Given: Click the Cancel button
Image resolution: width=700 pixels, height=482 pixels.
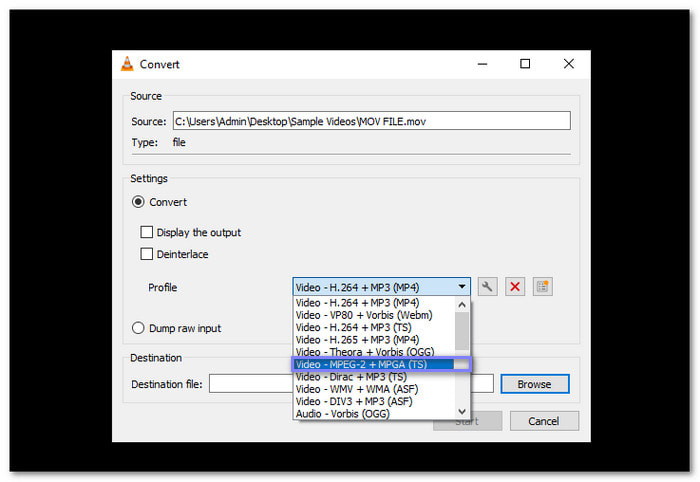Looking at the screenshot, I should tap(544, 421).
